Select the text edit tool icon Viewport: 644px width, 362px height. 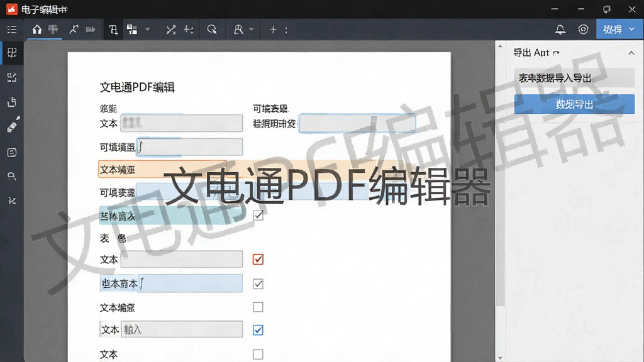pyautogui.click(x=113, y=30)
